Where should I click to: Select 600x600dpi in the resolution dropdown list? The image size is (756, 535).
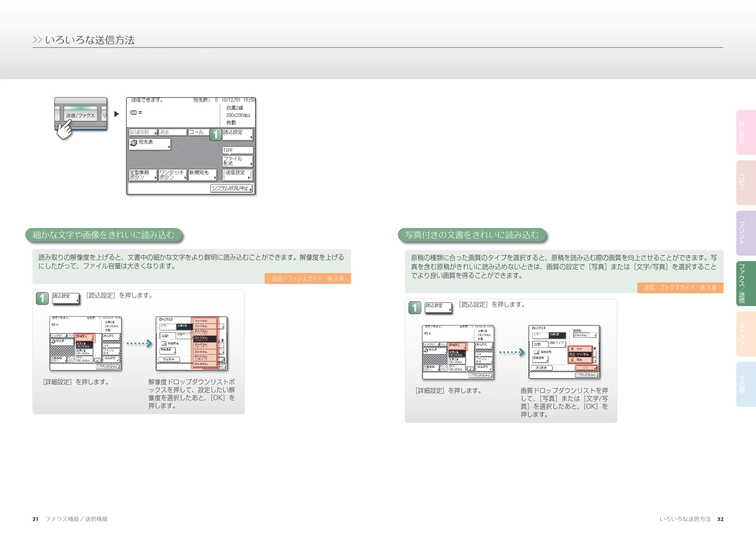(x=205, y=364)
